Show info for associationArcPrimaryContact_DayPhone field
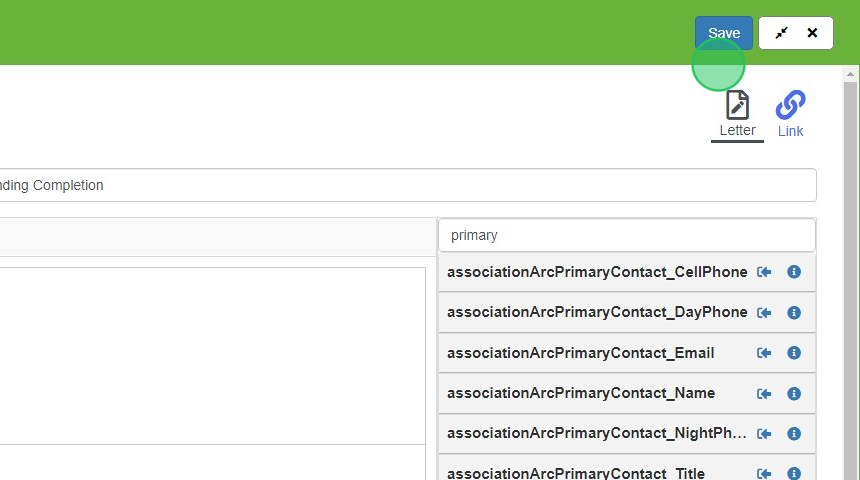 (x=794, y=313)
